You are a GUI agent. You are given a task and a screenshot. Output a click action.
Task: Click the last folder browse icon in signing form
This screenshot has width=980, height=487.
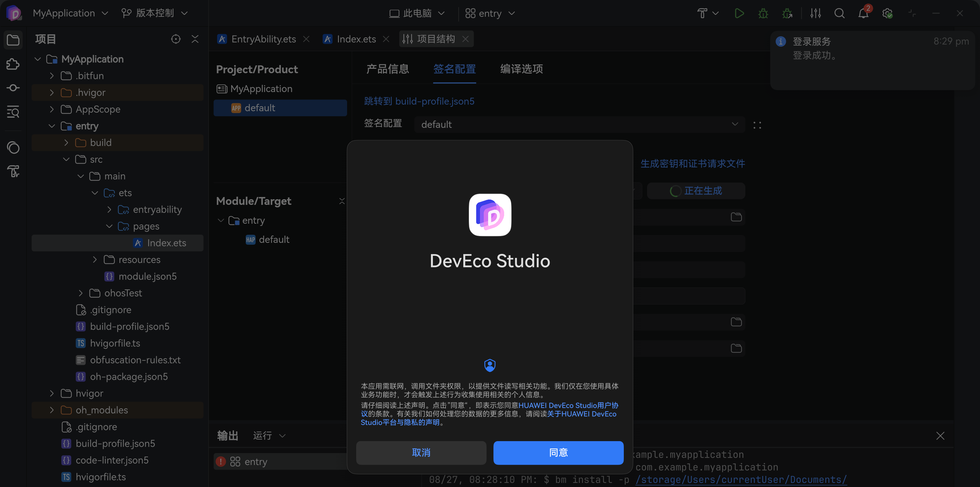(x=736, y=348)
